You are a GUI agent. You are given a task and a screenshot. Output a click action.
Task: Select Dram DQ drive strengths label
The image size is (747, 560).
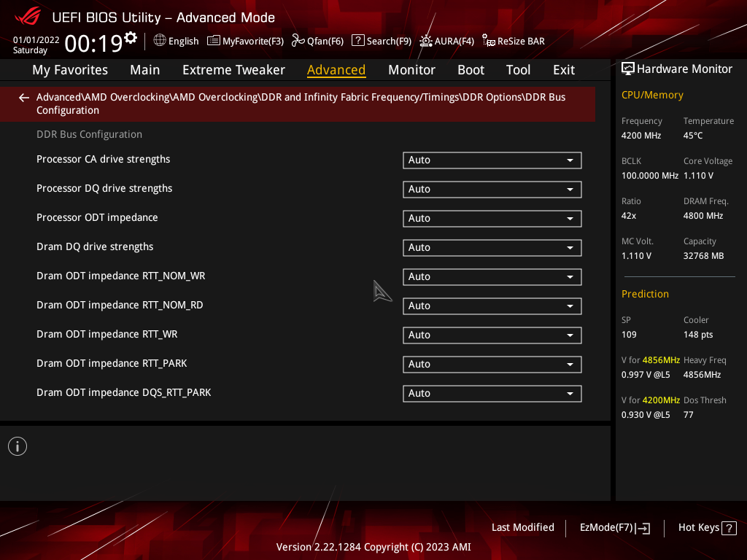[x=95, y=246]
